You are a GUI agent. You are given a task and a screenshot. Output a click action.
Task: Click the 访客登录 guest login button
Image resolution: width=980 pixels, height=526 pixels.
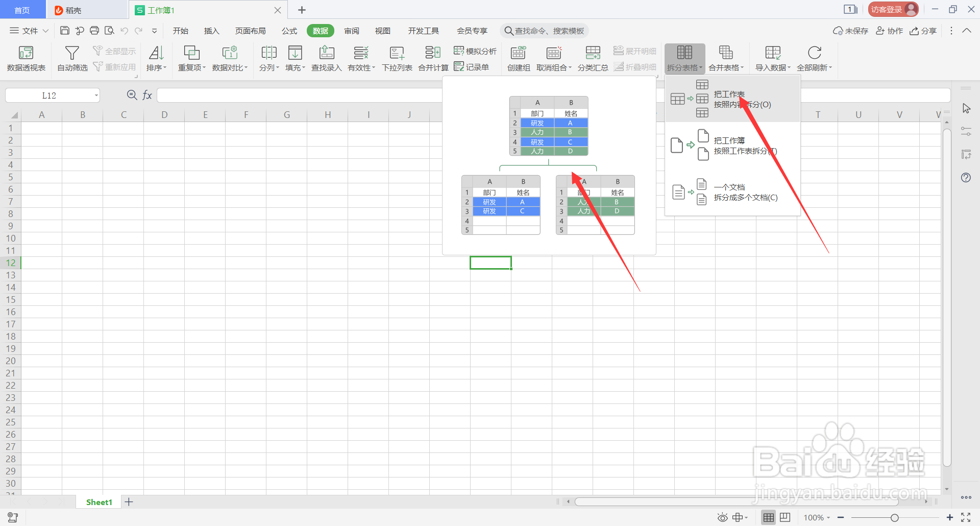coord(893,9)
